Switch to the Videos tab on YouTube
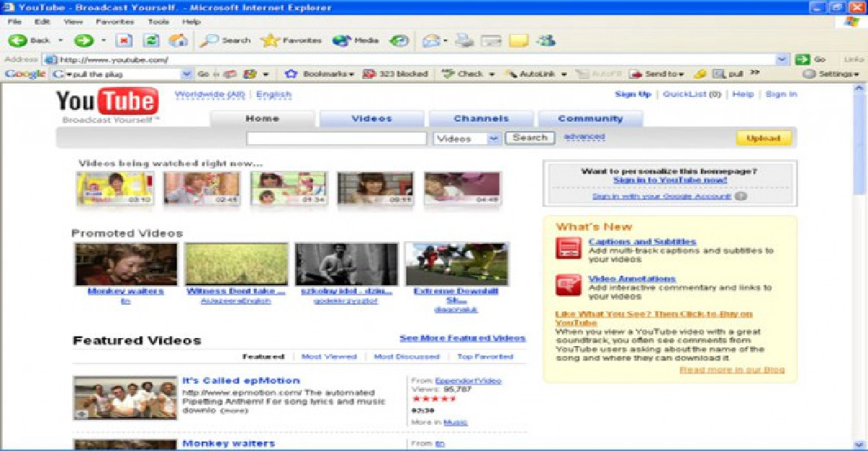This screenshot has width=868, height=451. coord(372,119)
